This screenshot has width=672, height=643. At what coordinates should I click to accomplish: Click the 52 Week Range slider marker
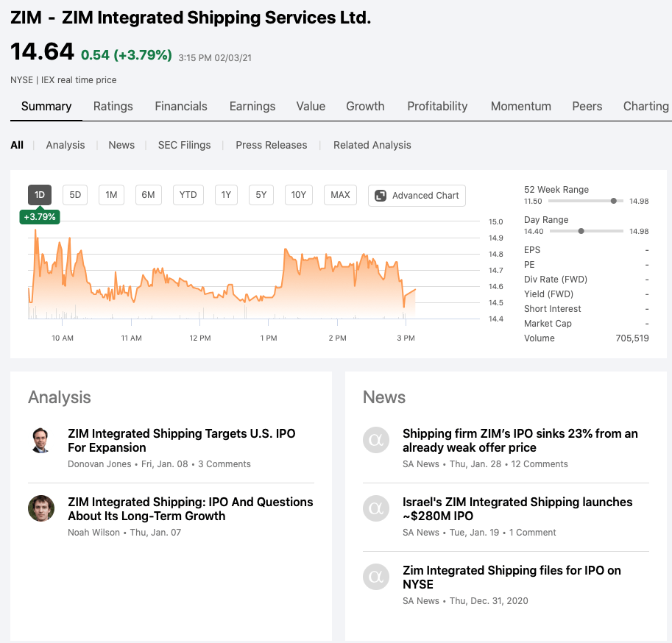coord(614,201)
